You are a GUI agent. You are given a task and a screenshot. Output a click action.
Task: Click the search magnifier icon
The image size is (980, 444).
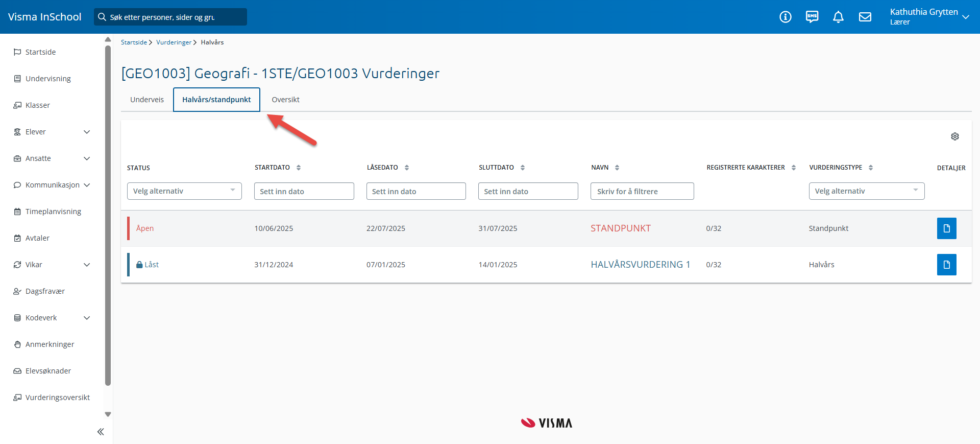tap(102, 17)
